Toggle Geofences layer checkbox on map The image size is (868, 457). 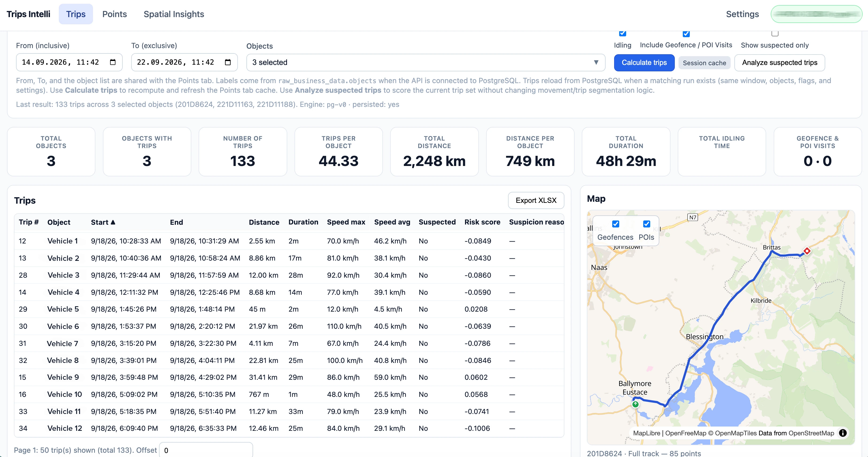click(x=615, y=224)
